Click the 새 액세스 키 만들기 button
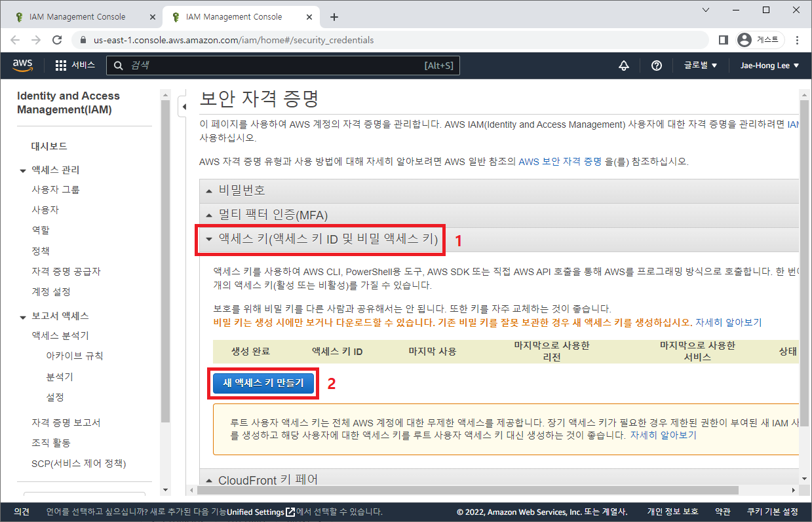The height and width of the screenshot is (522, 812). click(263, 384)
